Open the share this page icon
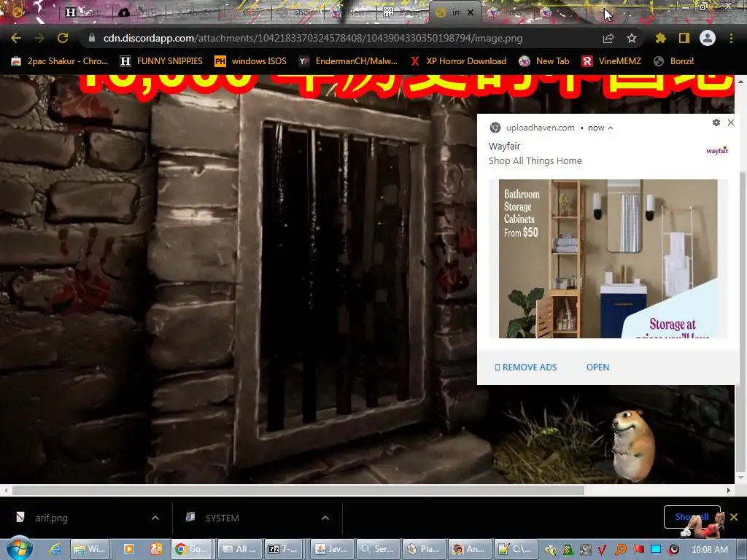The height and width of the screenshot is (560, 747). tap(608, 38)
